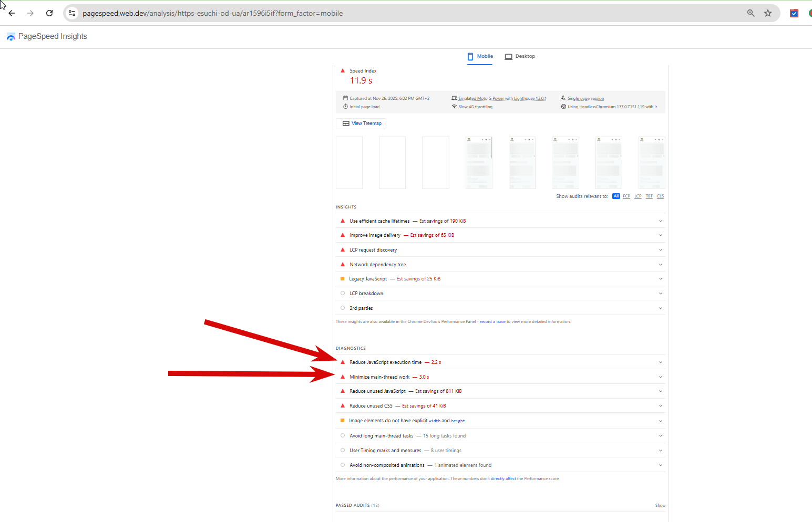Expand Legacy JavaScript insight
The image size is (812, 522).
[500, 279]
